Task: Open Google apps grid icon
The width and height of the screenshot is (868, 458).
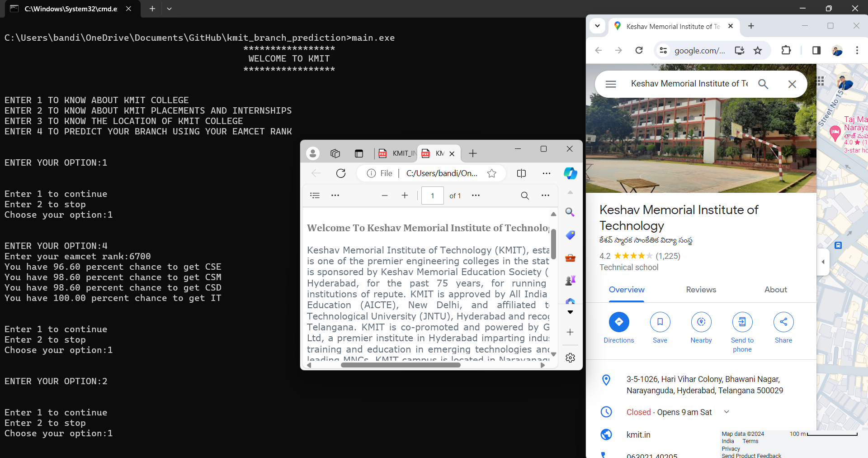Action: (820, 81)
